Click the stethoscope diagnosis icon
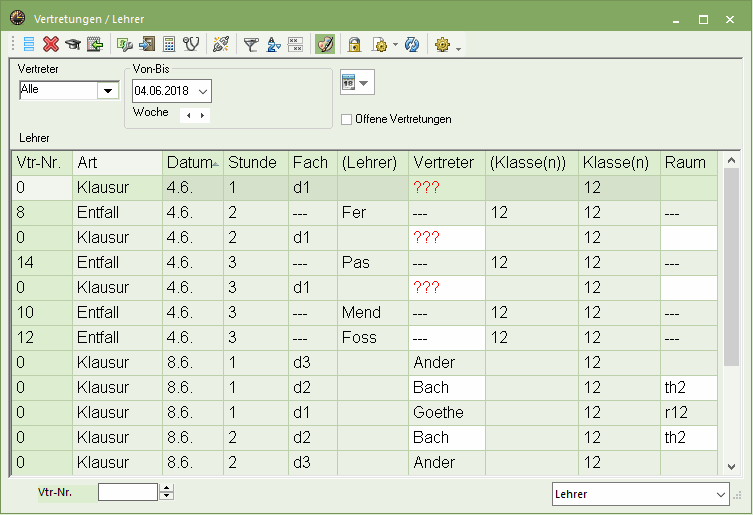This screenshot has width=753, height=515. [191, 44]
